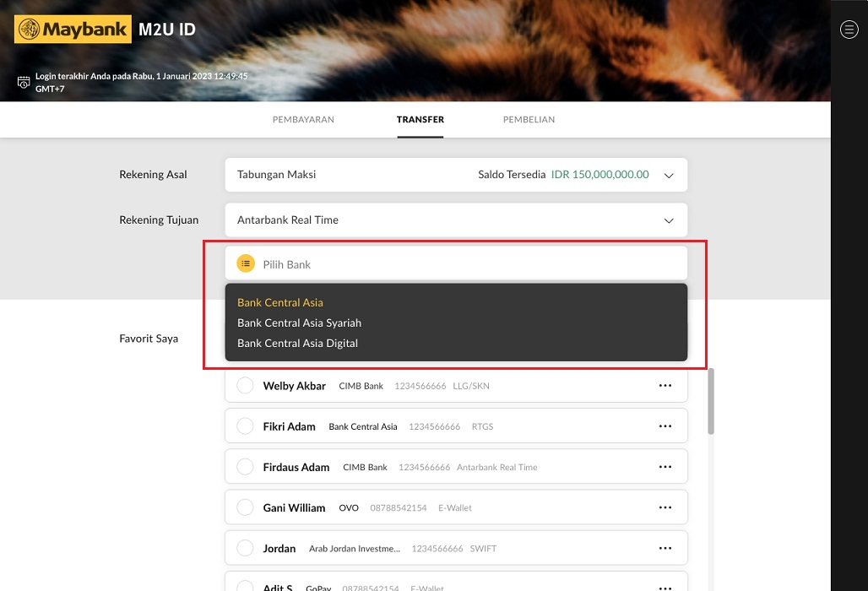
Task: Expand the Rekening Asal dropdown
Action: 669,176
